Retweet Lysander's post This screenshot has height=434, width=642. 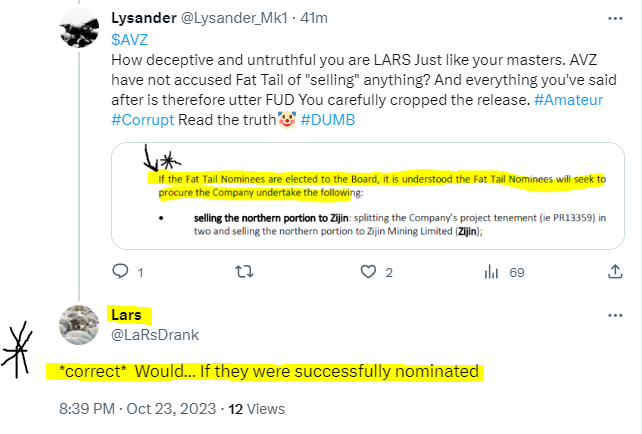pos(242,271)
